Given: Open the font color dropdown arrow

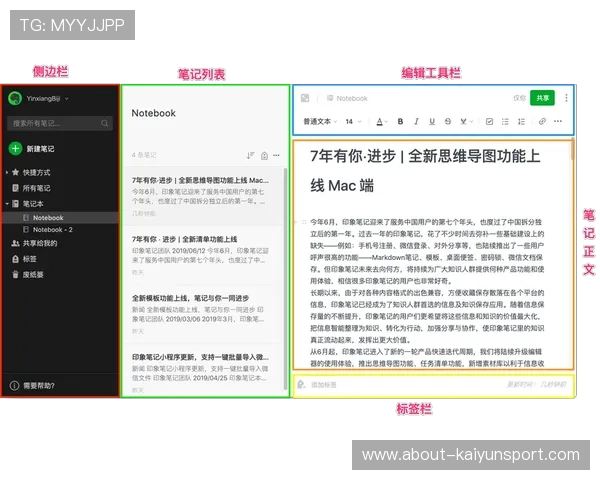Looking at the screenshot, I should (x=386, y=122).
